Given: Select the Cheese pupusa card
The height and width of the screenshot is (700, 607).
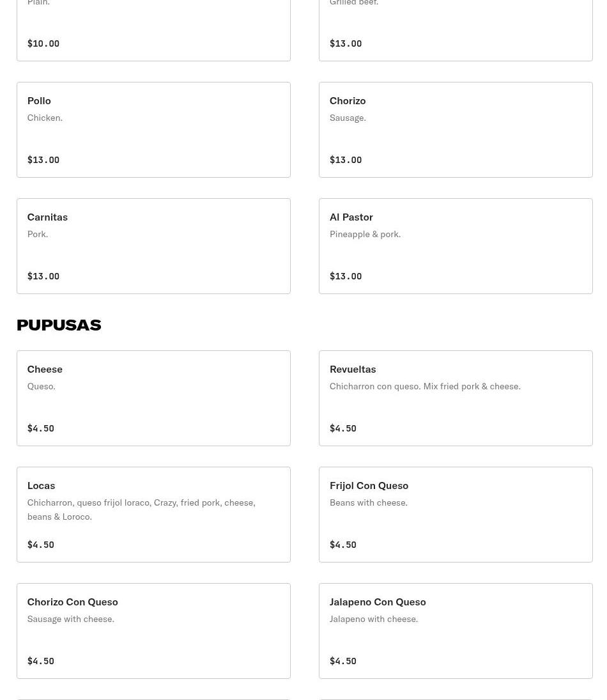Looking at the screenshot, I should click(153, 398).
